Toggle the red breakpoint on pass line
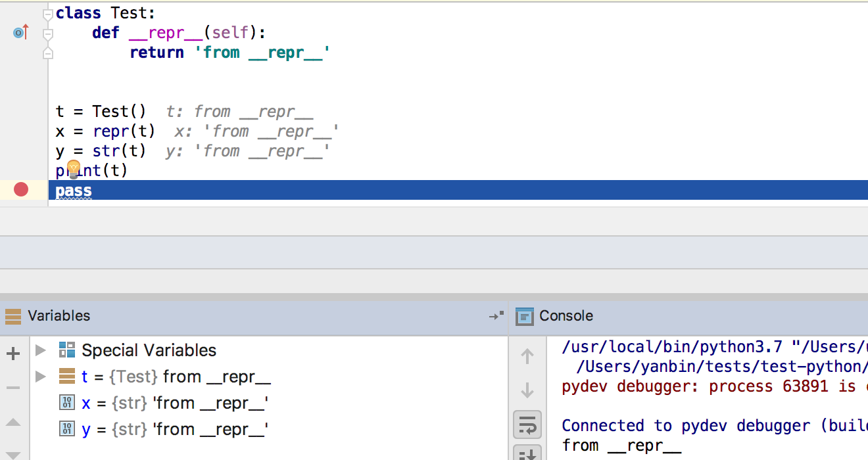This screenshot has width=868, height=460. (21, 190)
